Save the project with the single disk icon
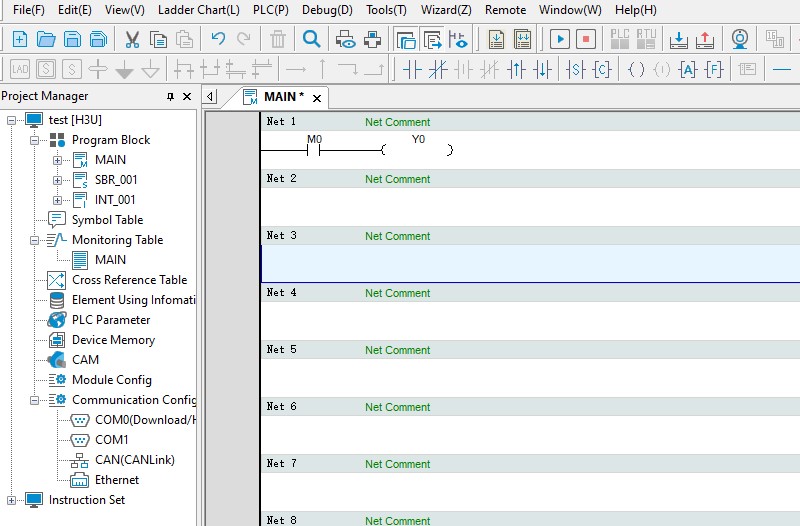 click(x=72, y=39)
